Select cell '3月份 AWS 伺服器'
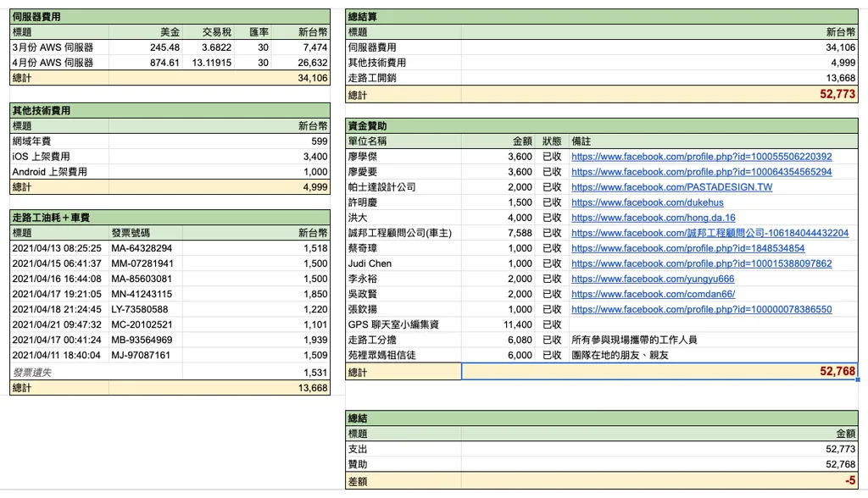This screenshot has height=498, width=868. click(x=59, y=47)
